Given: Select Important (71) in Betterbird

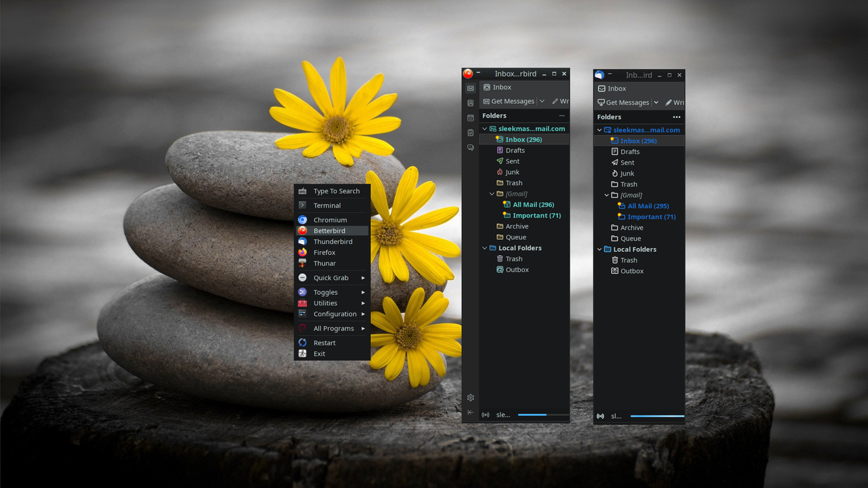Looking at the screenshot, I should pos(524,216).
